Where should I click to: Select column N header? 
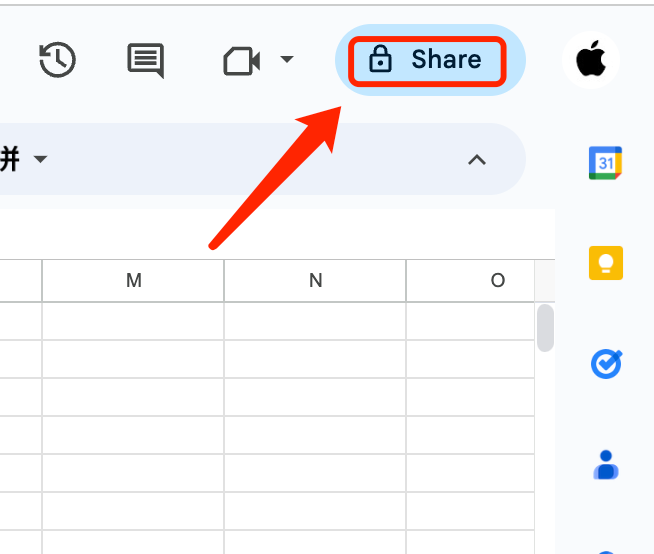(315, 281)
